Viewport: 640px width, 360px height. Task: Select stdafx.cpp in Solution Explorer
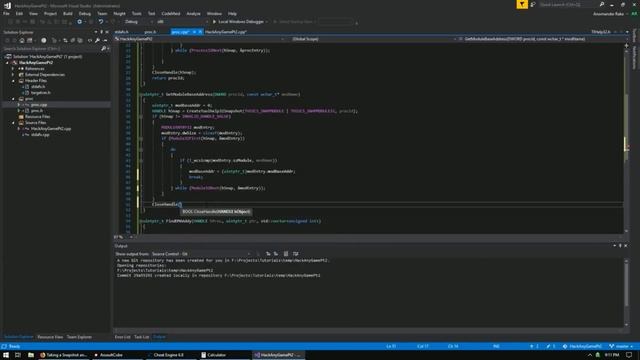[x=40, y=135]
